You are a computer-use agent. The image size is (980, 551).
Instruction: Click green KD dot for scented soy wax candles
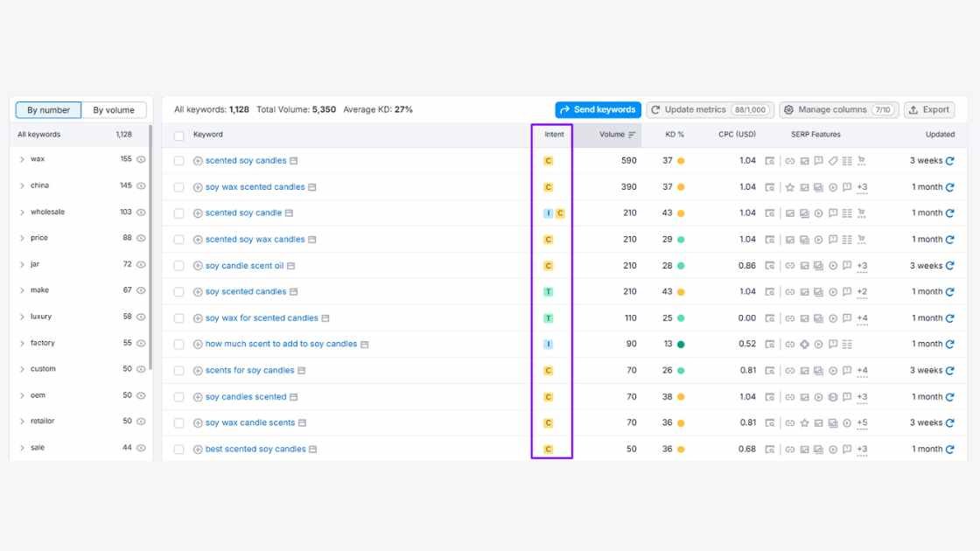coord(682,240)
